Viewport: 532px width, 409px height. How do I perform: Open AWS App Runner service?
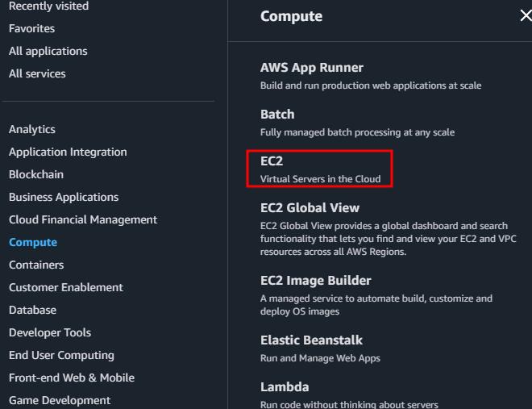[312, 68]
